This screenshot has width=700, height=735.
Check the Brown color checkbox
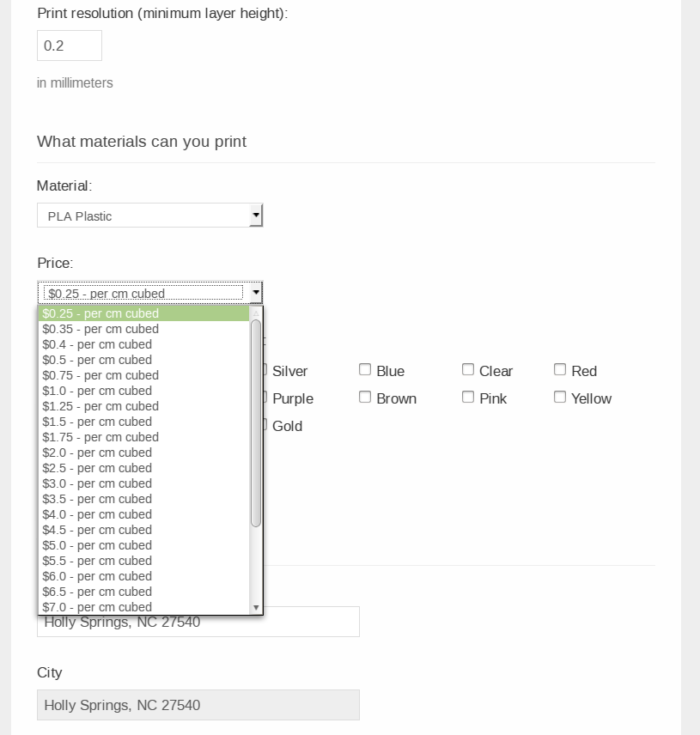click(x=365, y=397)
